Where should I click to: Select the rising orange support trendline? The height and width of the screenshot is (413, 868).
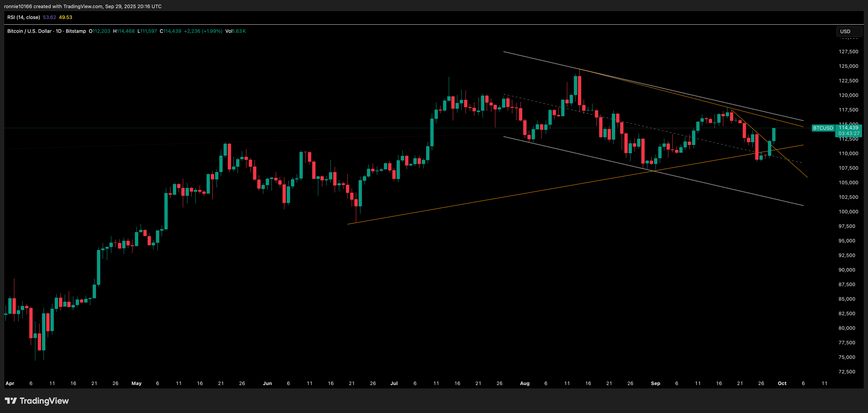click(x=472, y=202)
